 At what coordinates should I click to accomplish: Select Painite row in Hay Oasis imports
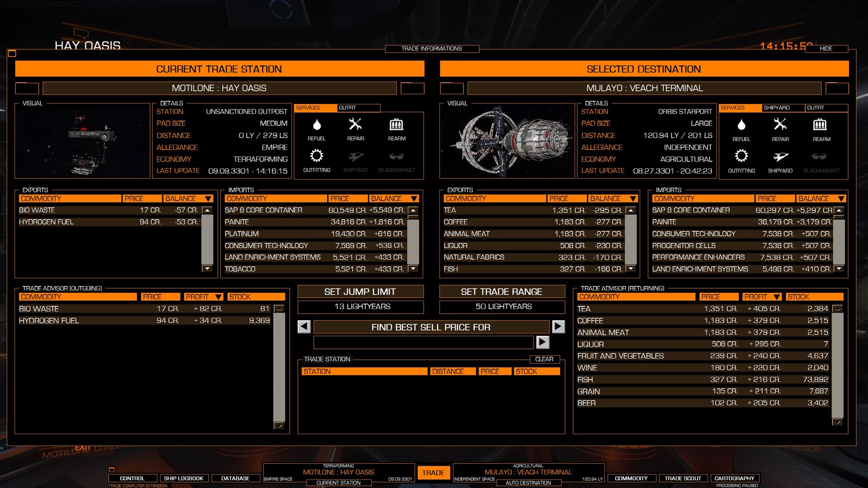315,222
